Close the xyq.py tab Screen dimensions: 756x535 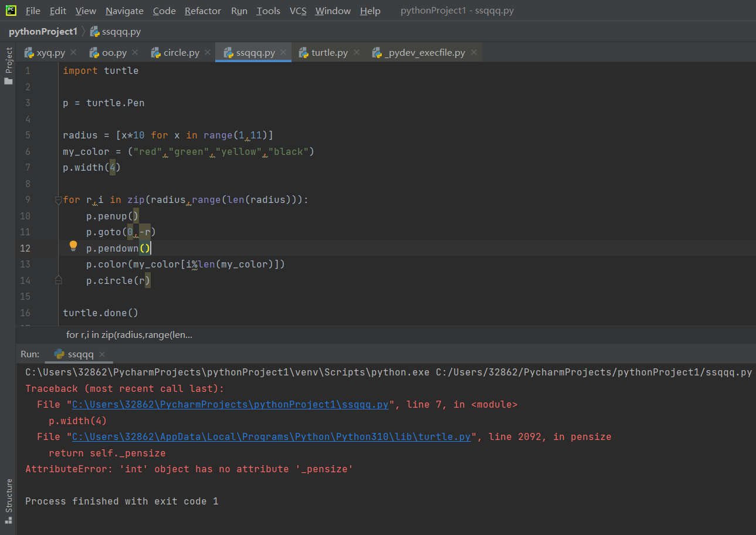pos(73,52)
